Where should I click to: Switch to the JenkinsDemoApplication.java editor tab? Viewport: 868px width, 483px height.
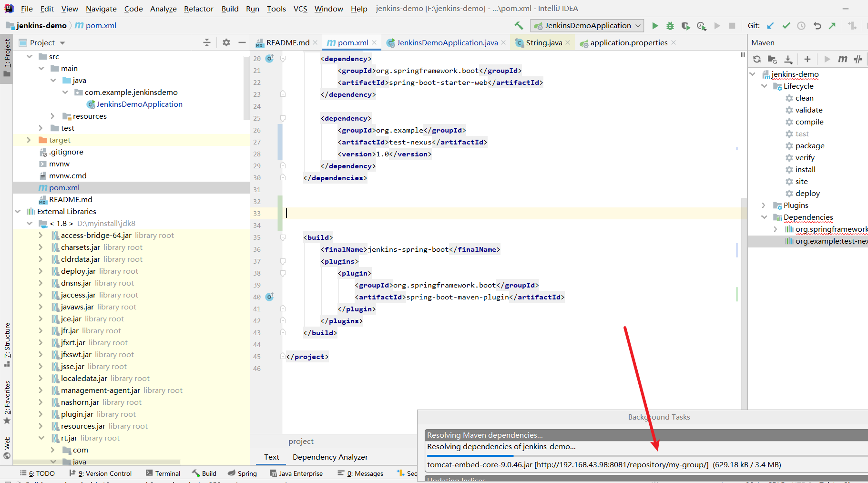click(447, 43)
